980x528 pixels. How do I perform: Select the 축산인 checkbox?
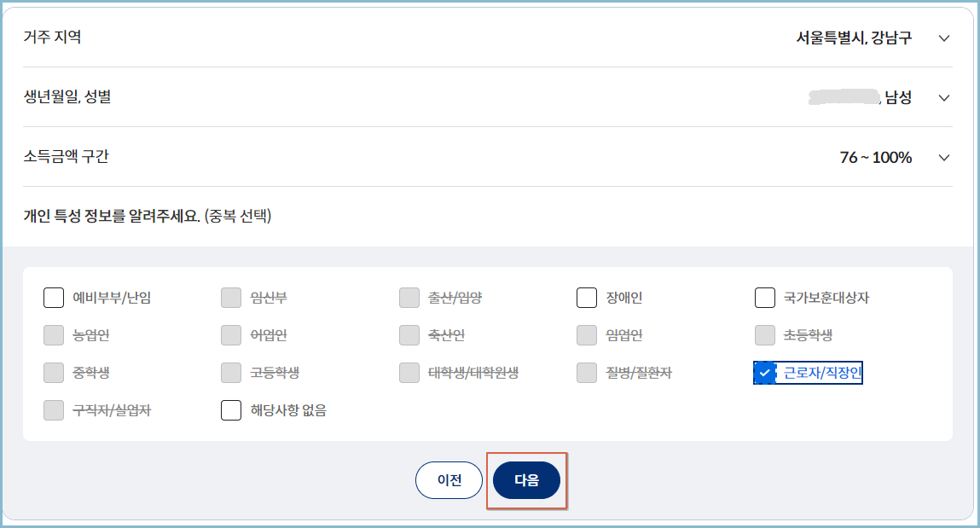pos(409,335)
